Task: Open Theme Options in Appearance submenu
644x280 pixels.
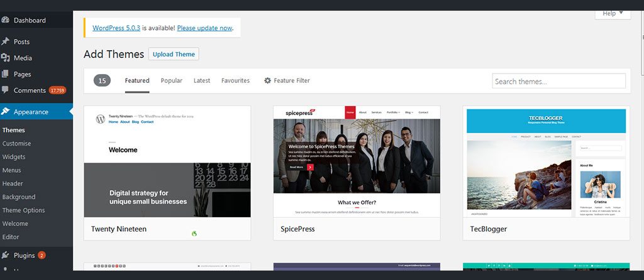Action: tap(23, 210)
